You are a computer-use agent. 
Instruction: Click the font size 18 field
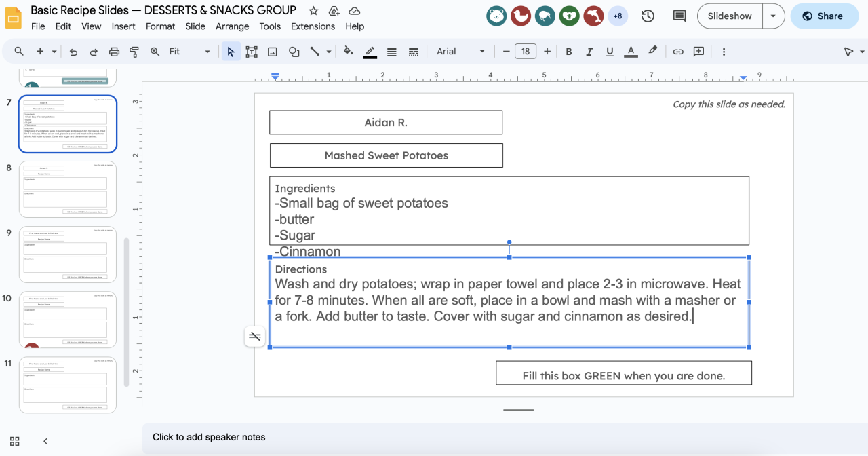[526, 52]
